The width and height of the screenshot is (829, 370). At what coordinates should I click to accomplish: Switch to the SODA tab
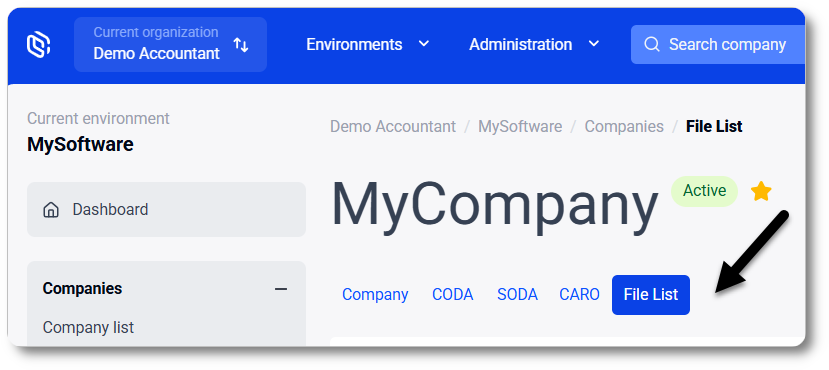517,294
